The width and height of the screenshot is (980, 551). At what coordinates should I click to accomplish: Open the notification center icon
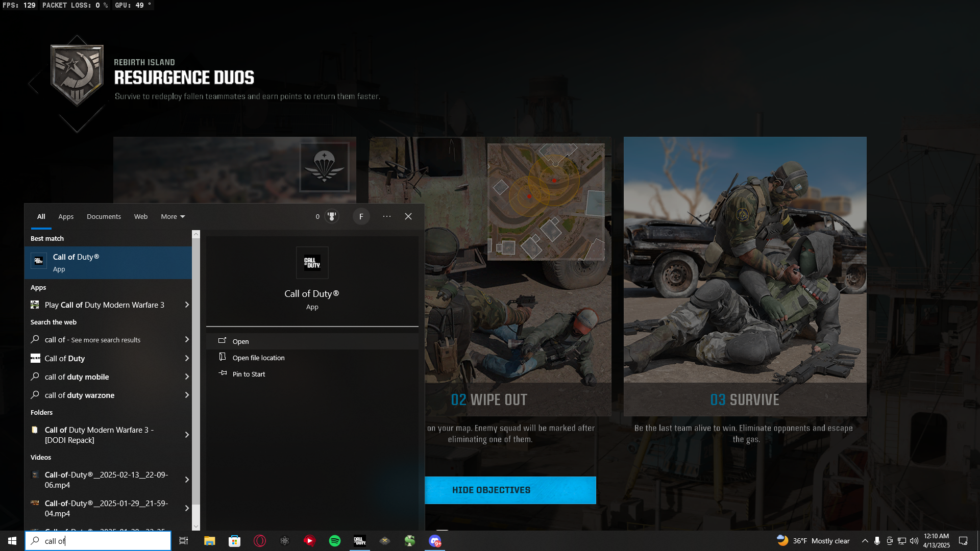963,541
